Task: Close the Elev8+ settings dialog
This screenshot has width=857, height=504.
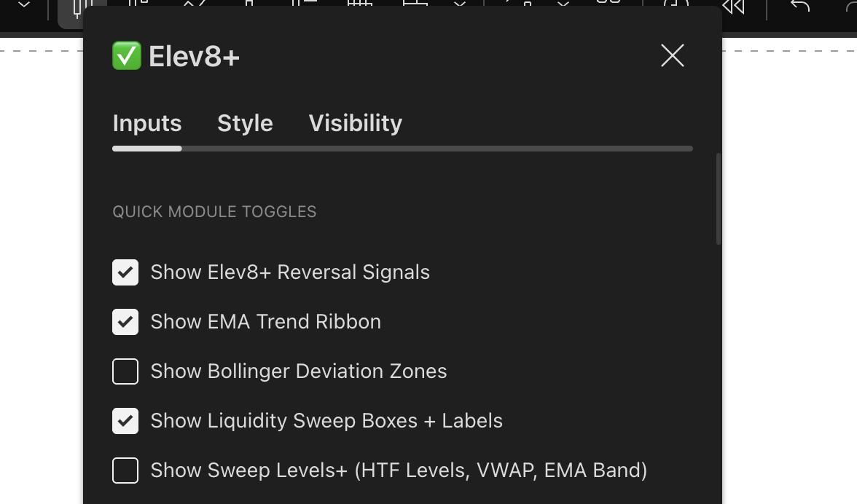Action: pos(672,55)
